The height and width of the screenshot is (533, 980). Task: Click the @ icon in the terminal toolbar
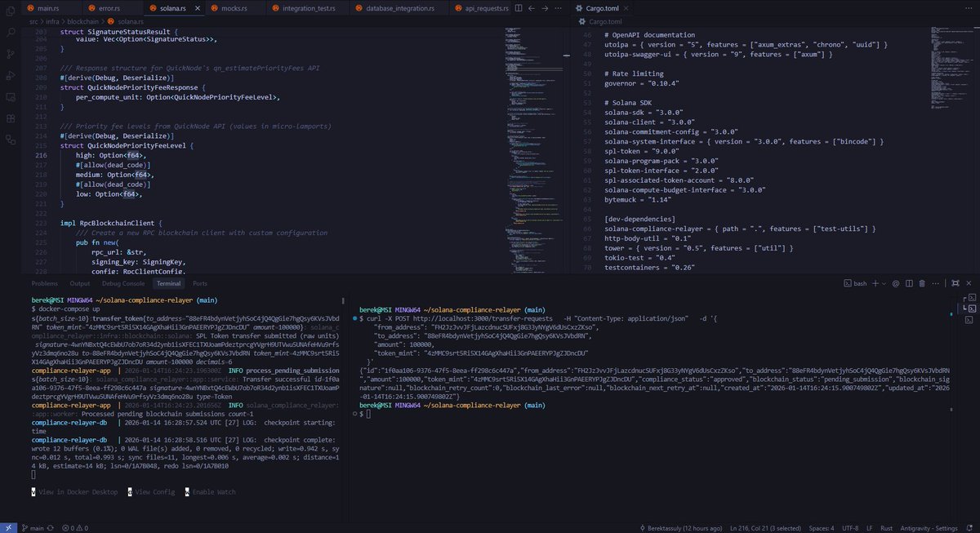pos(896,283)
